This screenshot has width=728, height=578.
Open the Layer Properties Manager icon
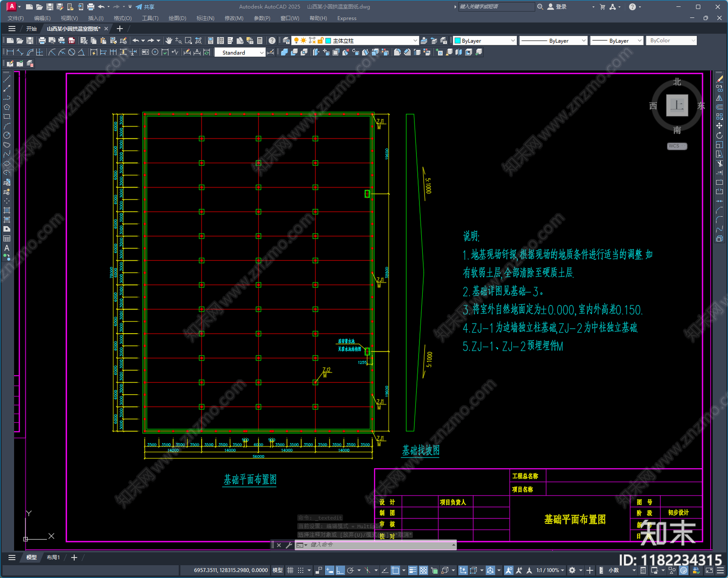pos(286,41)
